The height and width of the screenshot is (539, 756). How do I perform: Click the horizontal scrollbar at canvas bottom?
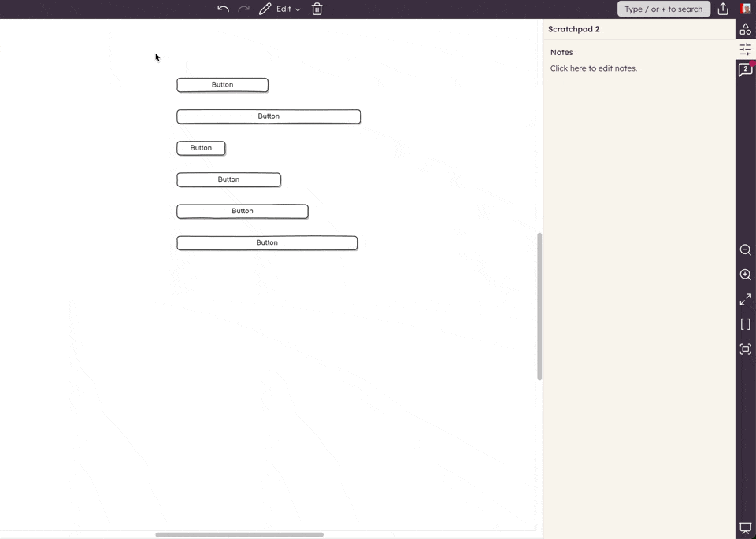pyautogui.click(x=239, y=534)
